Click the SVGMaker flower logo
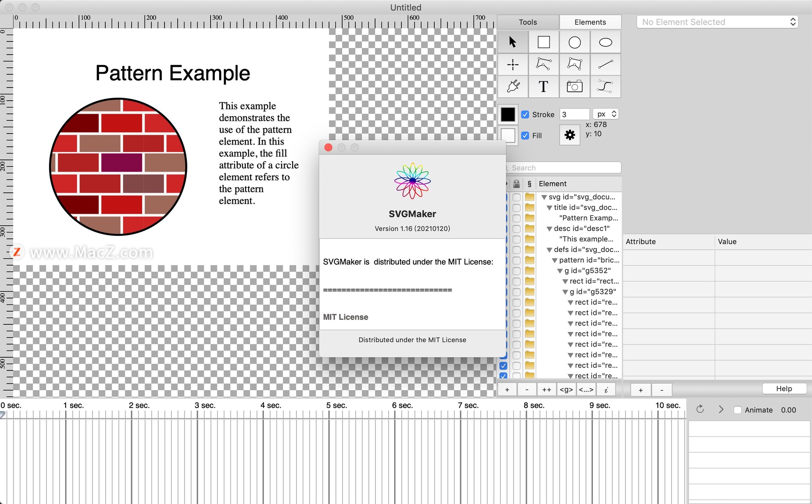812x504 pixels. pyautogui.click(x=412, y=181)
